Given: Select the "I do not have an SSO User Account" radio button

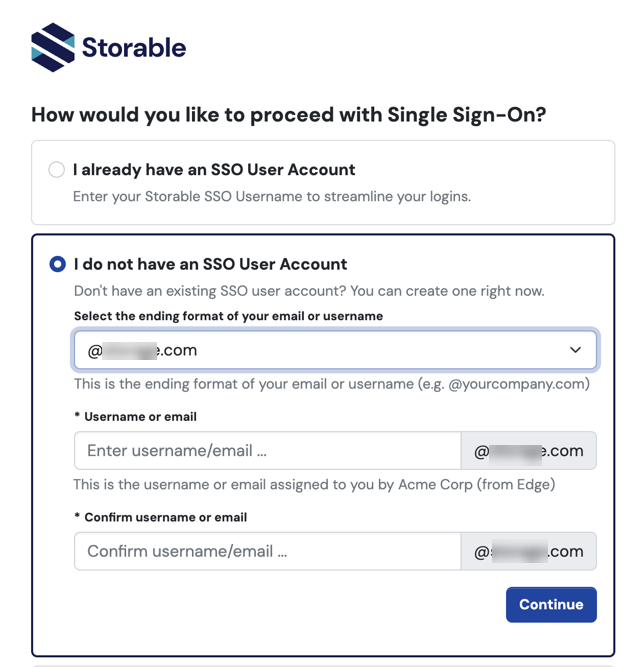Looking at the screenshot, I should [58, 264].
